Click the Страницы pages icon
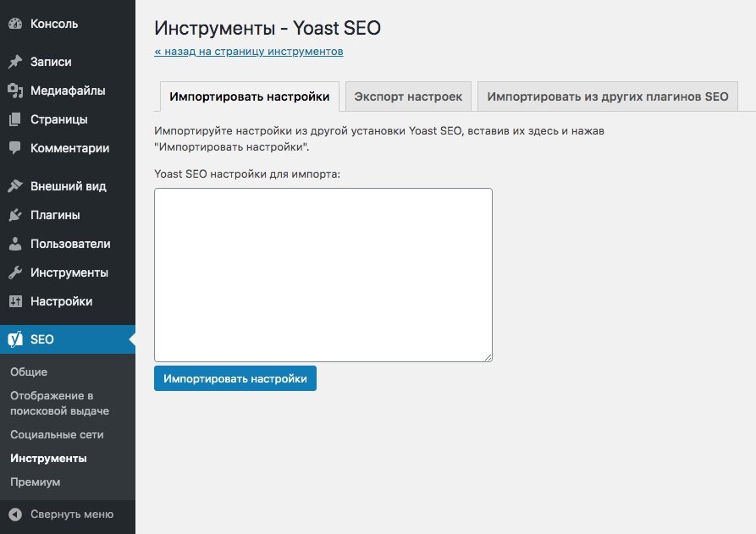Screen dimensions: 756x534 click(15, 119)
